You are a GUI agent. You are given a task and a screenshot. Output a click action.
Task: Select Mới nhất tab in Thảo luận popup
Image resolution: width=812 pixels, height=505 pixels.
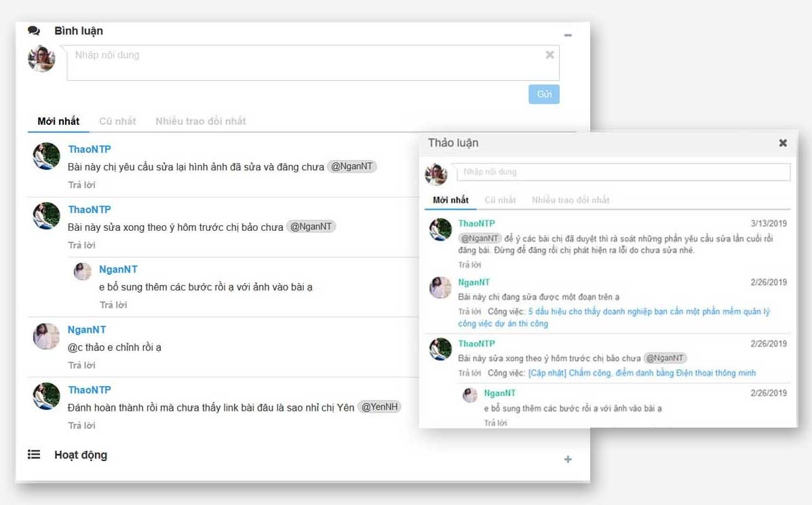pos(450,200)
